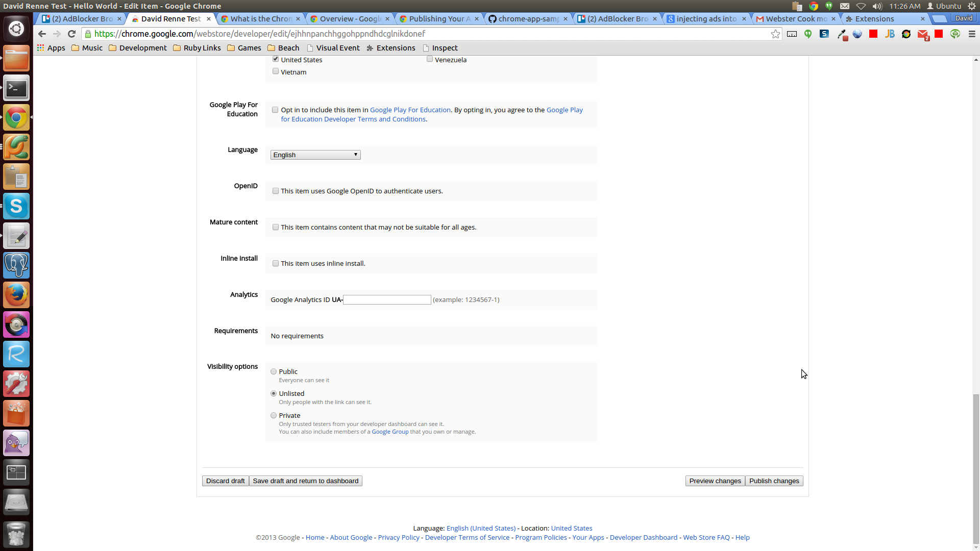Viewport: 980px width, 551px height.
Task: Bookmark this page with the star
Action: coord(775,34)
